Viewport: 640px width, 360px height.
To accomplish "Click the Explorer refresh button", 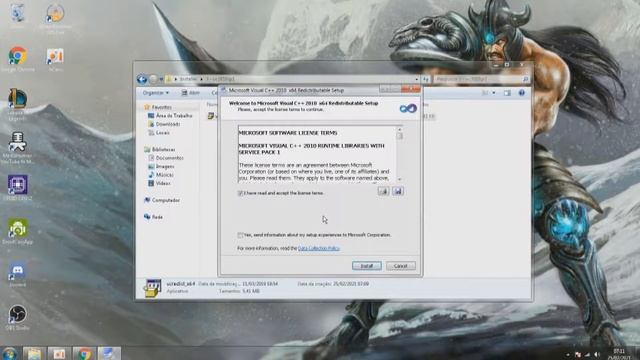I will pyautogui.click(x=426, y=79).
